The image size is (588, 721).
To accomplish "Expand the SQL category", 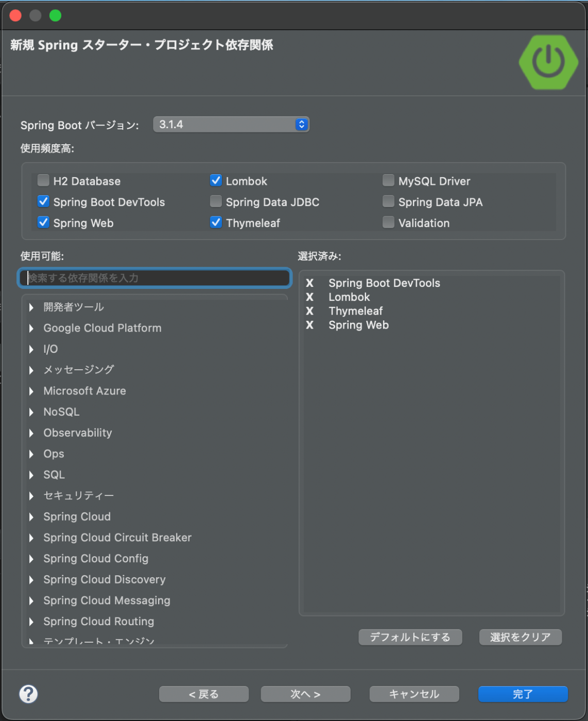I will pyautogui.click(x=31, y=475).
